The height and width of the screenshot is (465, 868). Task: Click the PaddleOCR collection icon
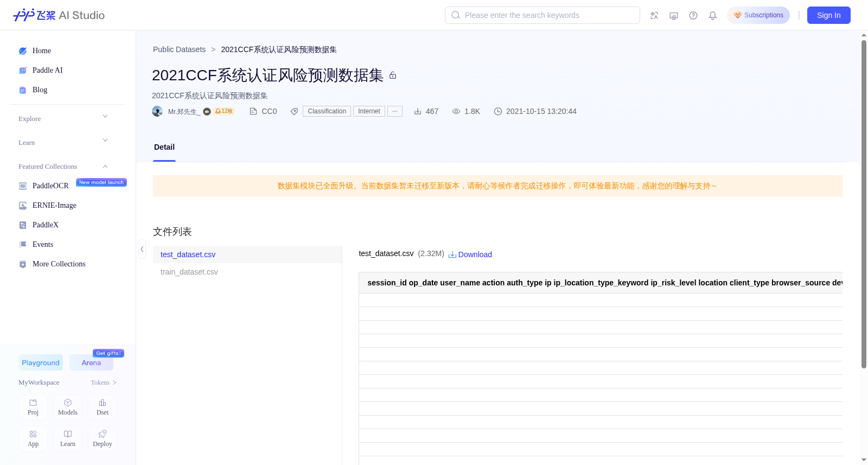[x=23, y=186]
